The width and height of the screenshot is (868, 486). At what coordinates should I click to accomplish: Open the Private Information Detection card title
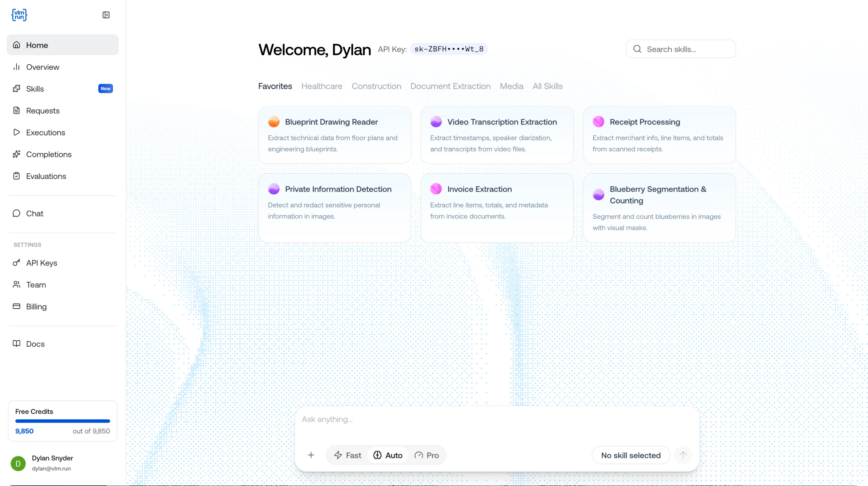338,189
